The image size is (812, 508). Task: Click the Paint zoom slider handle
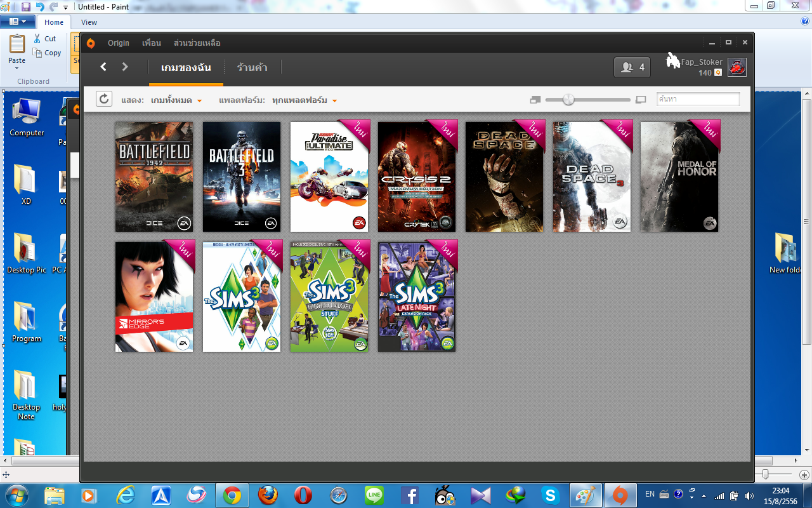766,474
